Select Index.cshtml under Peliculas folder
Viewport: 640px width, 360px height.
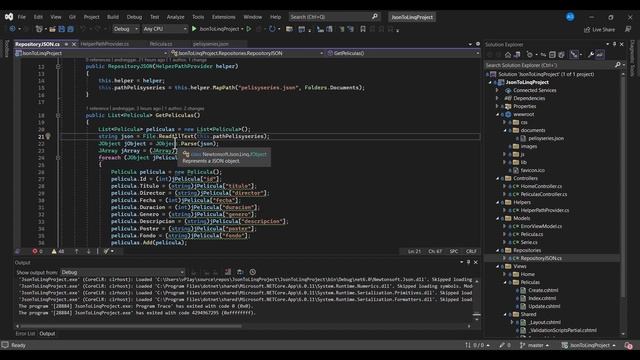point(542,298)
